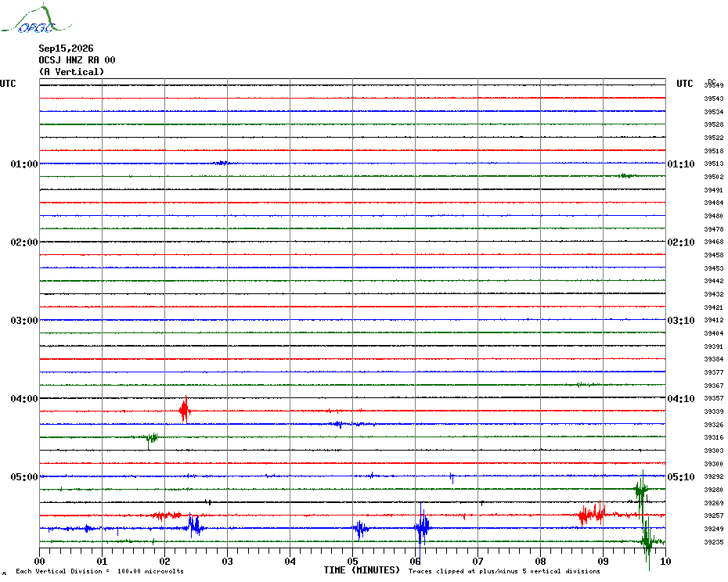Click the green event near minute 09.6 at 05:10

(x=641, y=491)
